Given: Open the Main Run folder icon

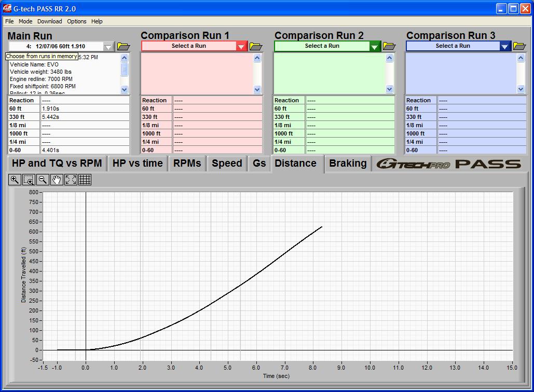Looking at the screenshot, I should click(124, 47).
